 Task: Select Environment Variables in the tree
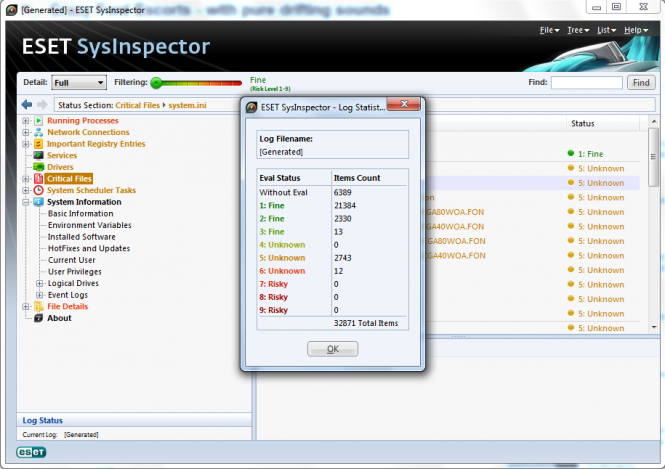pyautogui.click(x=89, y=225)
